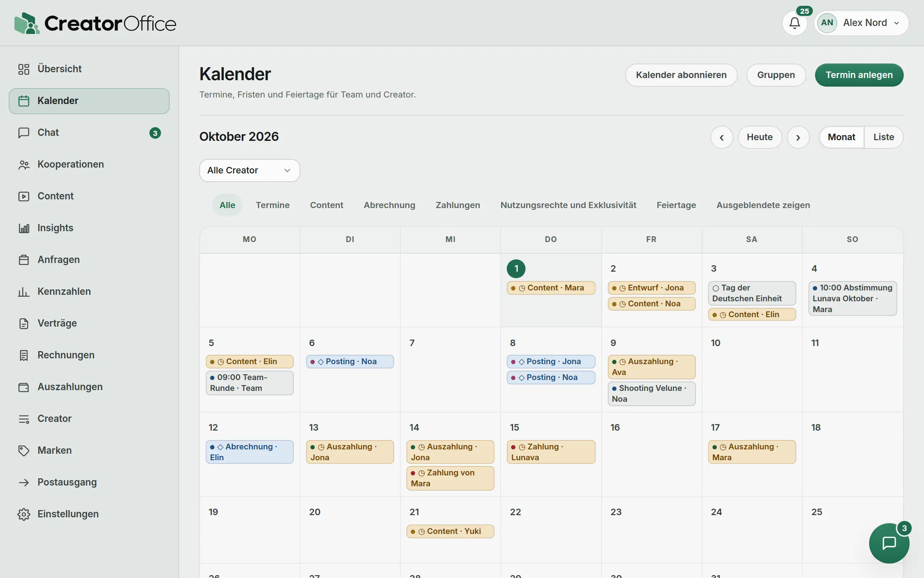Open Zahlung · Lunava event

(x=550, y=452)
